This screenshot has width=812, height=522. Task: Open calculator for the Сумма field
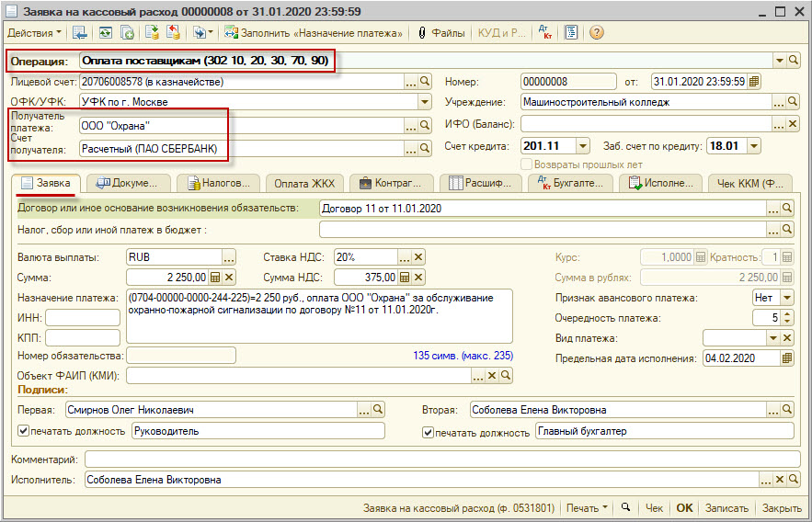point(215,277)
